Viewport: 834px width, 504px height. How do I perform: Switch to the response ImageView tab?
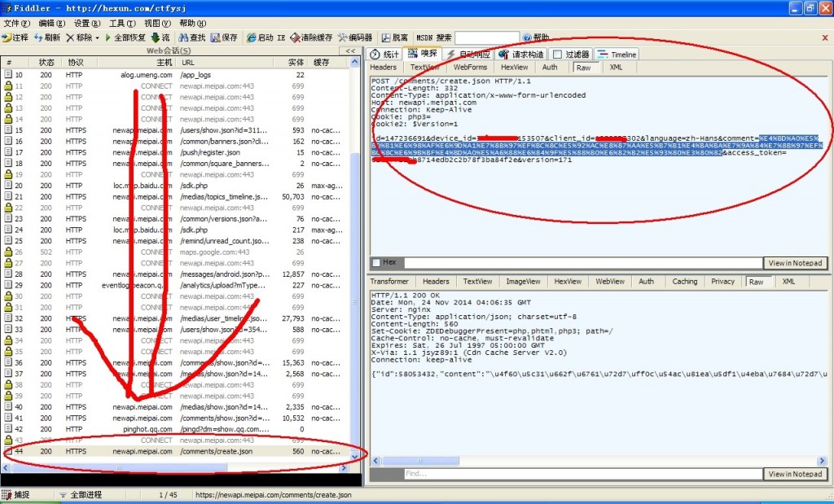click(x=522, y=282)
